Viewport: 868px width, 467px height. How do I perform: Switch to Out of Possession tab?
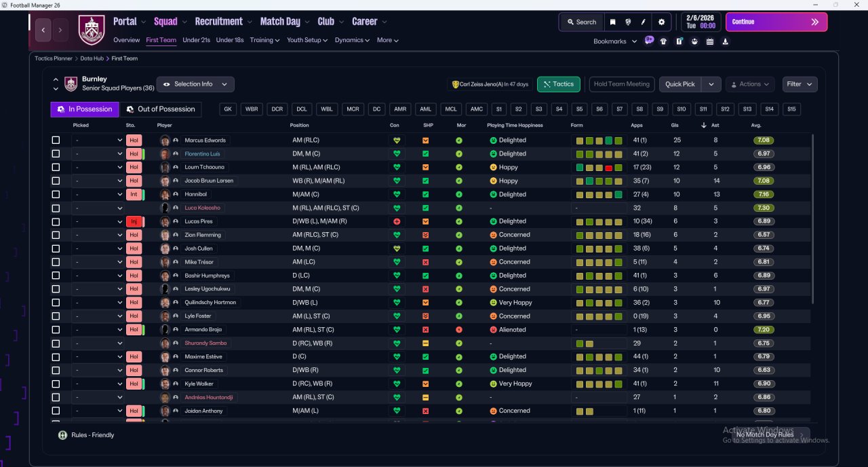point(161,109)
